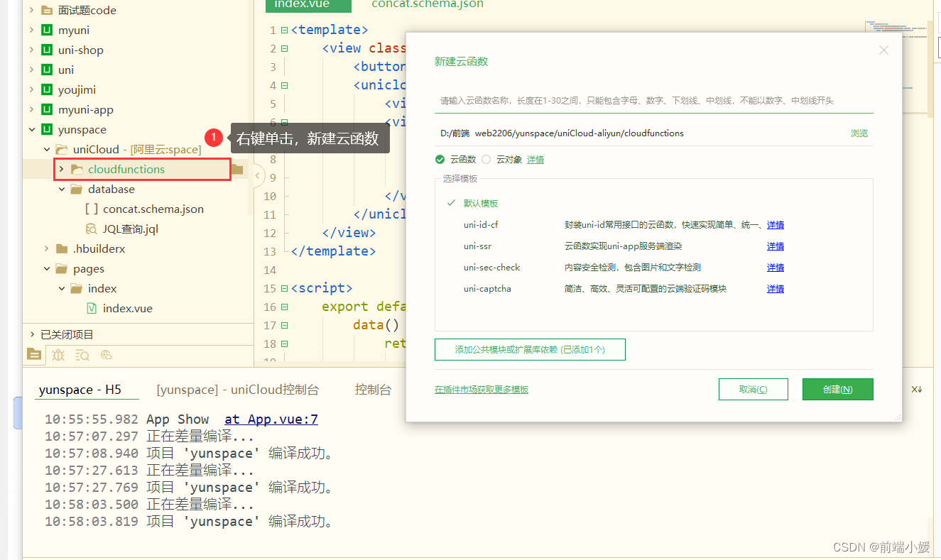Click the pages folder icon
This screenshot has height=560, width=941.
[x=62, y=268]
